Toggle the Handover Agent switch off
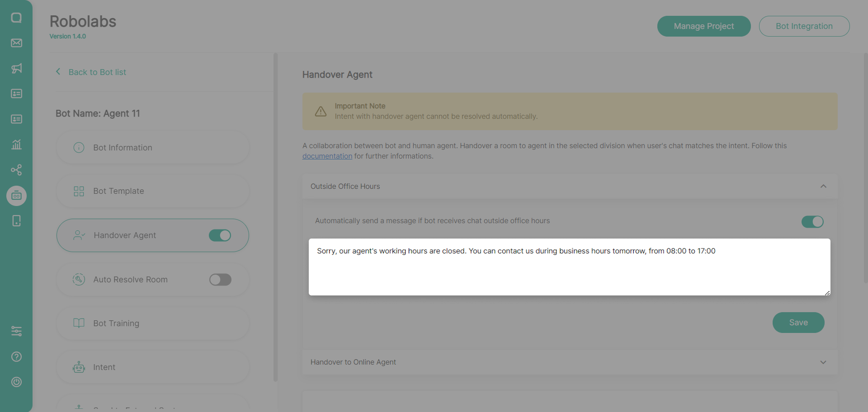The image size is (868, 412). click(220, 235)
